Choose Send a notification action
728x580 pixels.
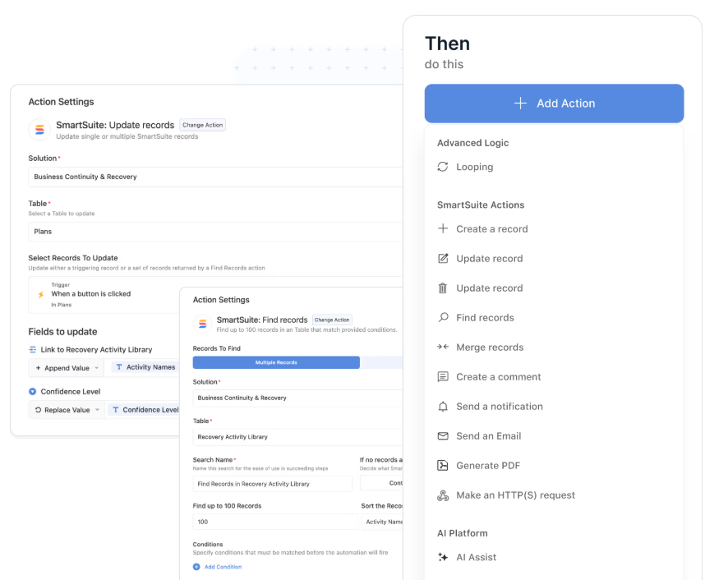(x=499, y=407)
